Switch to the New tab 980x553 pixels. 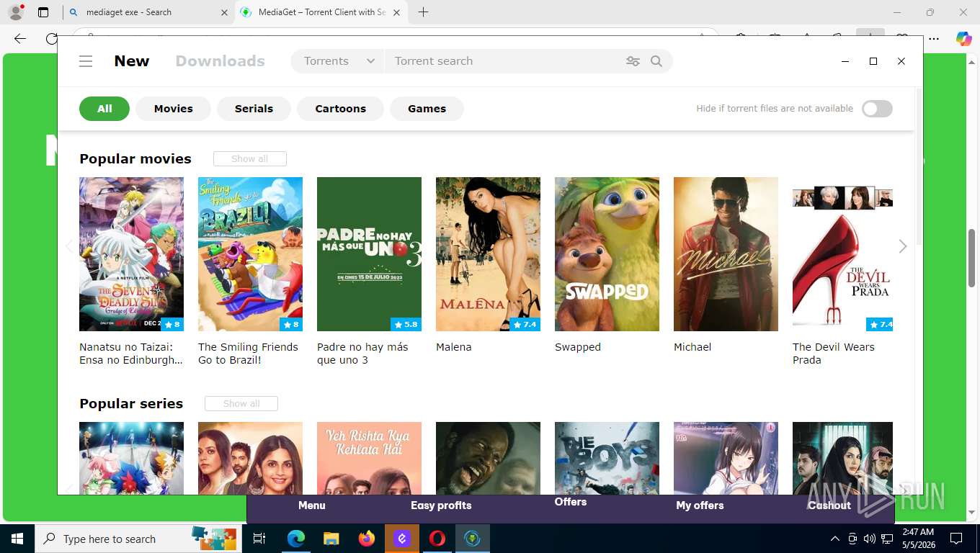tap(132, 61)
